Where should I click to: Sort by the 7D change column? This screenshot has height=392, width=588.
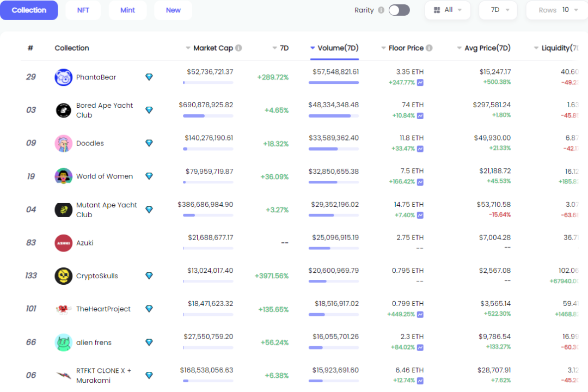[x=280, y=48]
